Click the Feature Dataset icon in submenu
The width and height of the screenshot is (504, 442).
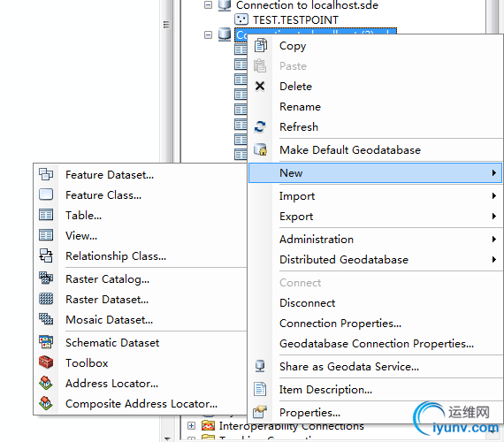(46, 174)
